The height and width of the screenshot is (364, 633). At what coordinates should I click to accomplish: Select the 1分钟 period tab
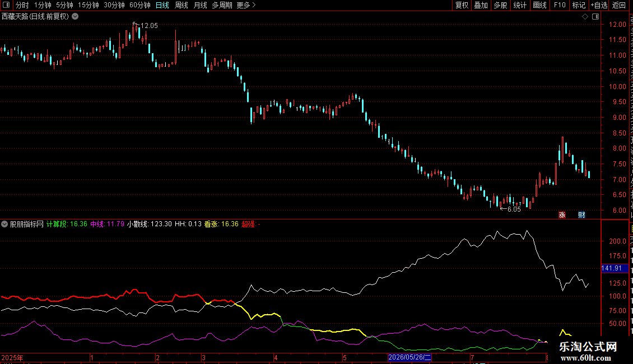tap(43, 5)
